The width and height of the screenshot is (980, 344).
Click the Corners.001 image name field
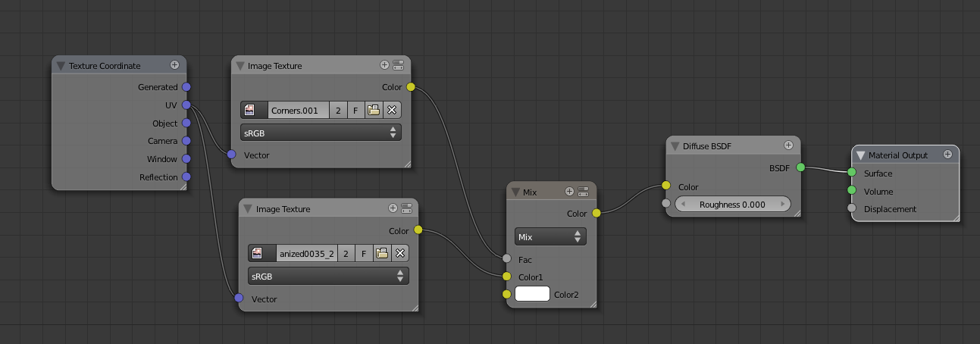click(x=299, y=110)
